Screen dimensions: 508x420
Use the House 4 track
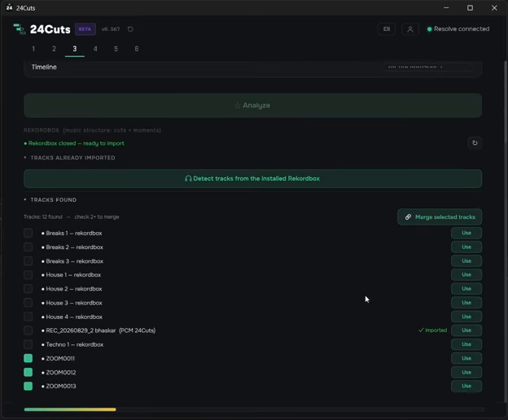(x=466, y=317)
